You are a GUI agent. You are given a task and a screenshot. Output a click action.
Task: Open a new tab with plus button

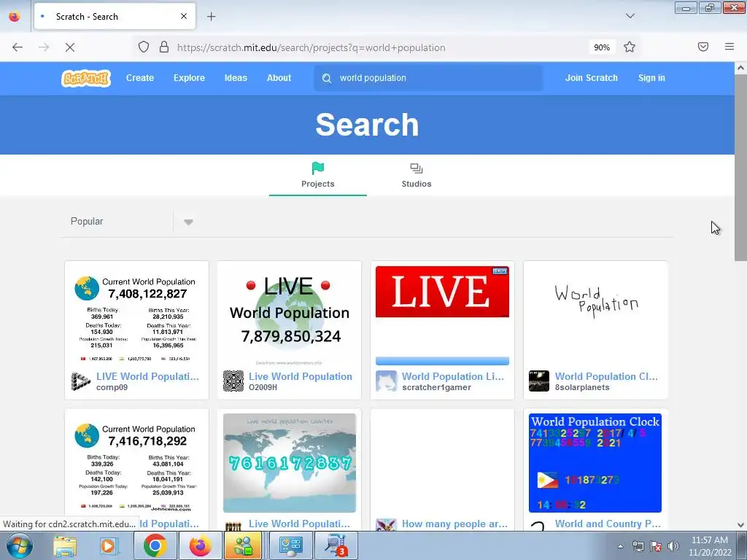[x=211, y=17]
